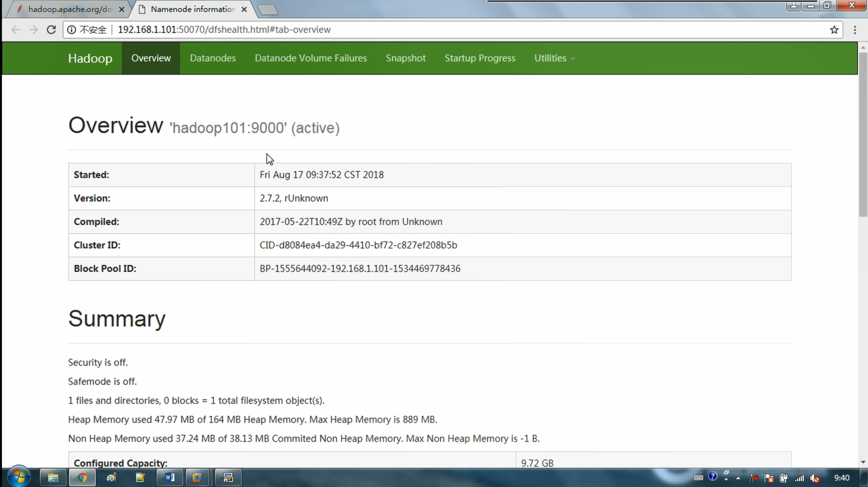Click the 'Summary' heading
This screenshot has height=487, width=868.
pos(117,319)
